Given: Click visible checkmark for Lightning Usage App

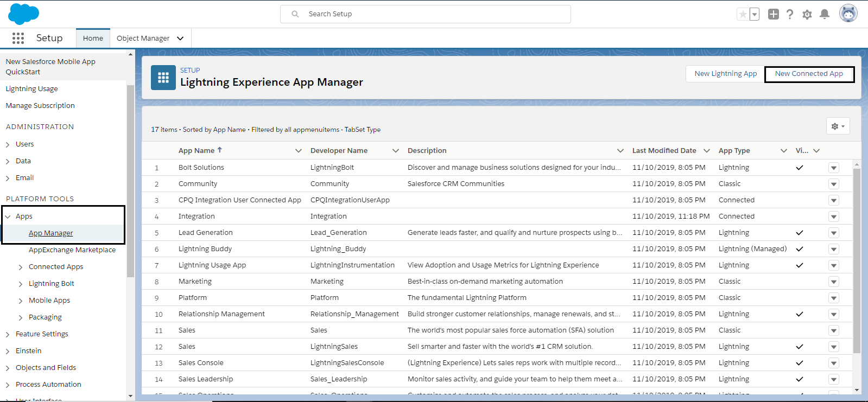Looking at the screenshot, I should click(x=799, y=265).
